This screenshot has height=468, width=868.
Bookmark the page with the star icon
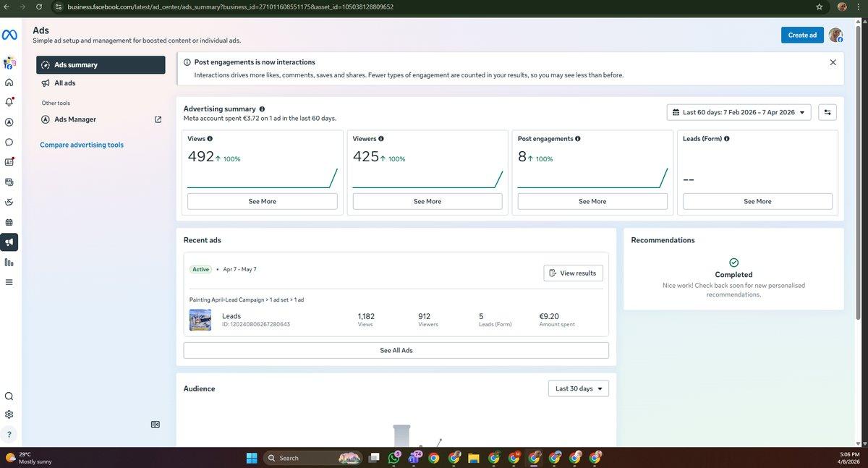(x=819, y=7)
